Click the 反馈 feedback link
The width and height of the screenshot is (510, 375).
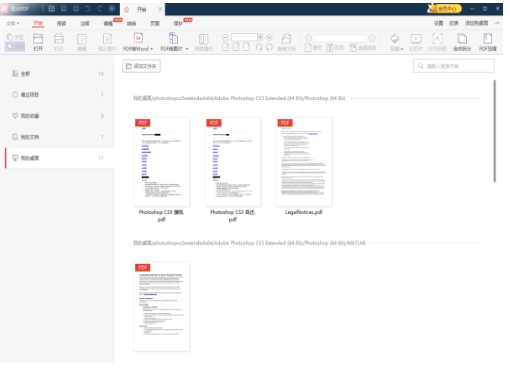click(453, 23)
